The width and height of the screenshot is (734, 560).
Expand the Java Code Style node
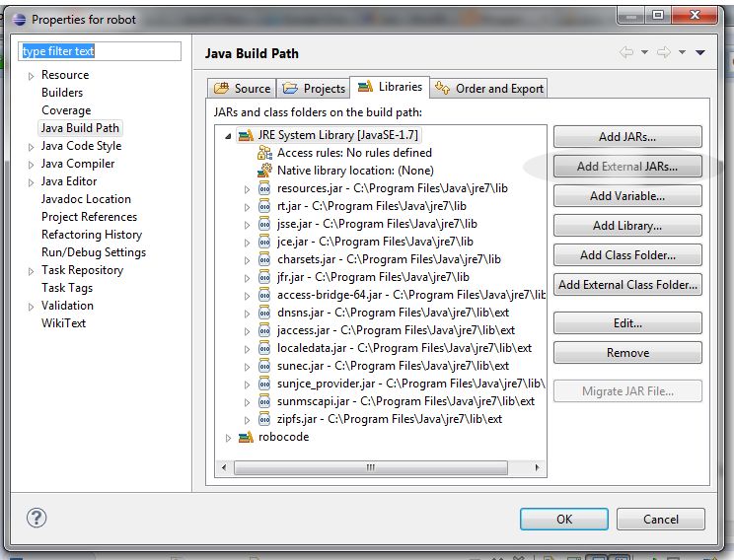coord(31,147)
